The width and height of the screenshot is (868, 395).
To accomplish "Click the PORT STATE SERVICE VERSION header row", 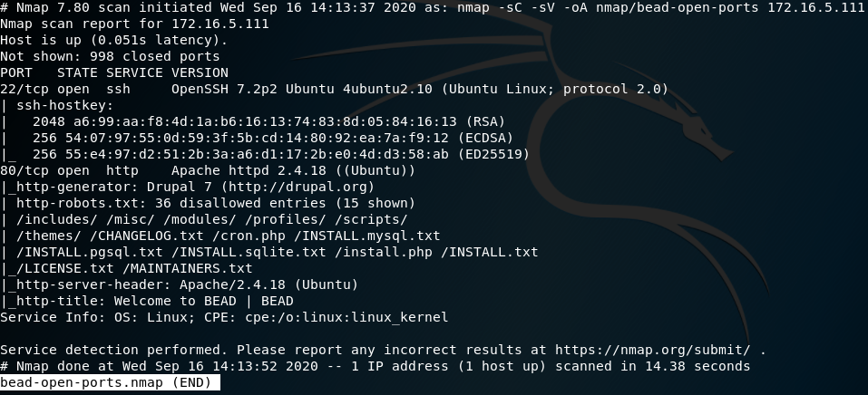I will 114,72.
